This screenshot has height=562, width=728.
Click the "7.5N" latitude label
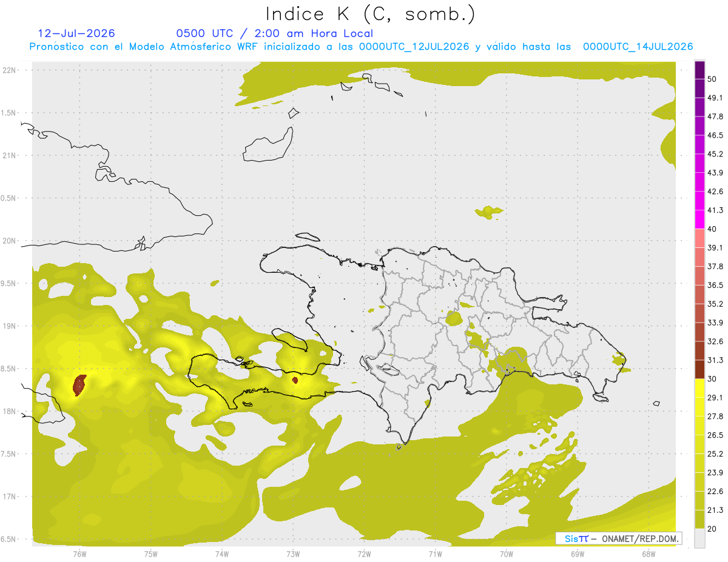click(8, 454)
